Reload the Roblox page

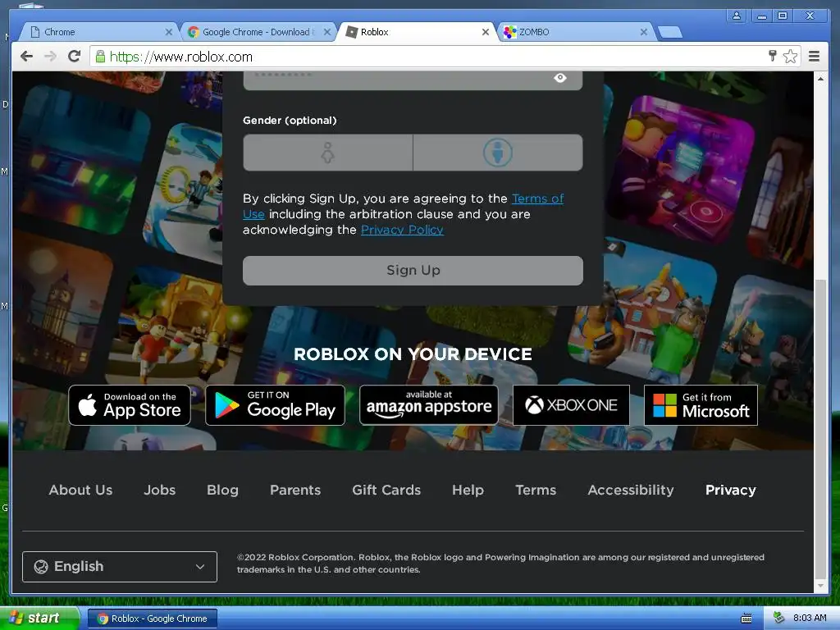click(75, 57)
